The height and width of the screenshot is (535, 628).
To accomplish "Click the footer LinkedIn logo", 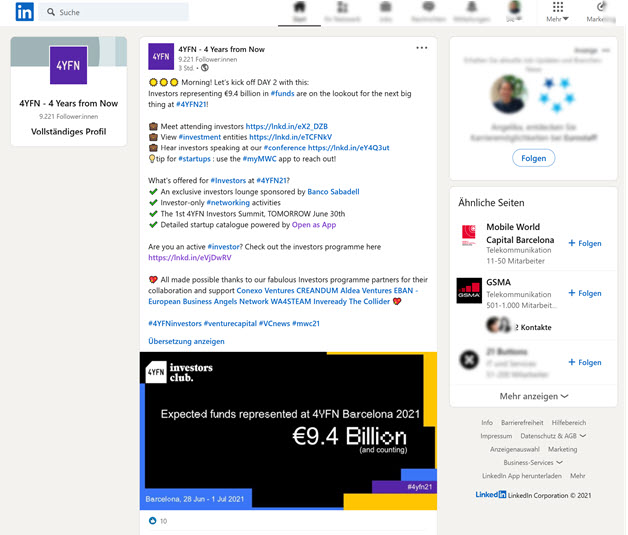I will click(491, 495).
